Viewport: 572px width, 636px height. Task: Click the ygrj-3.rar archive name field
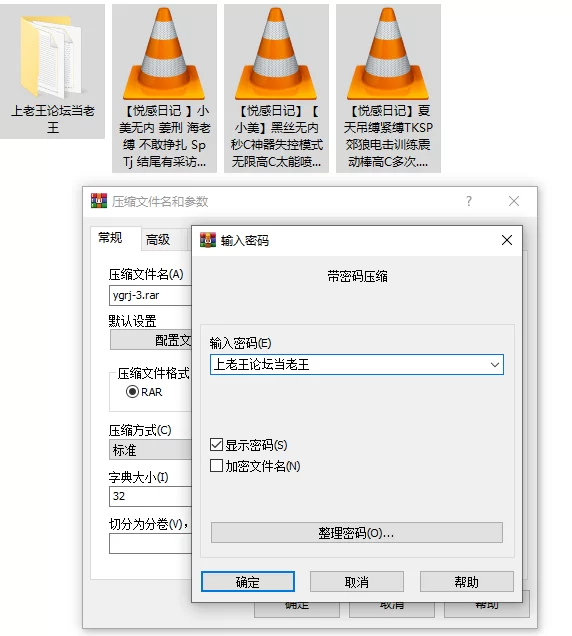150,295
